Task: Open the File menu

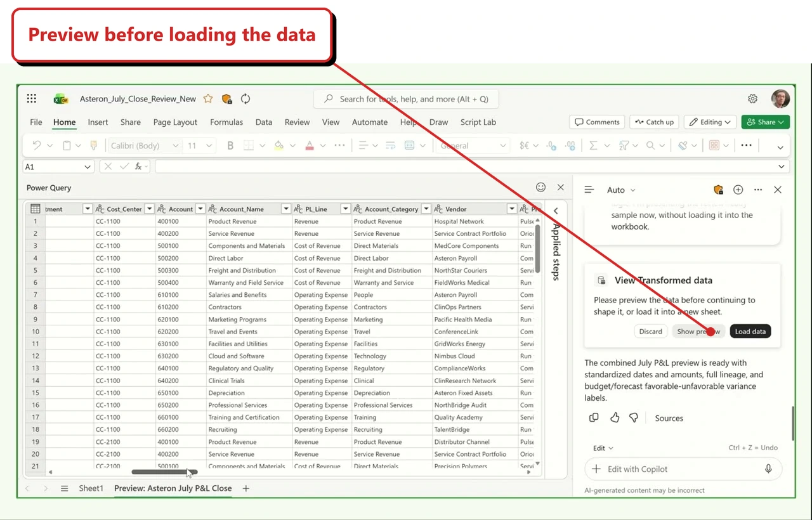Action: (x=36, y=122)
